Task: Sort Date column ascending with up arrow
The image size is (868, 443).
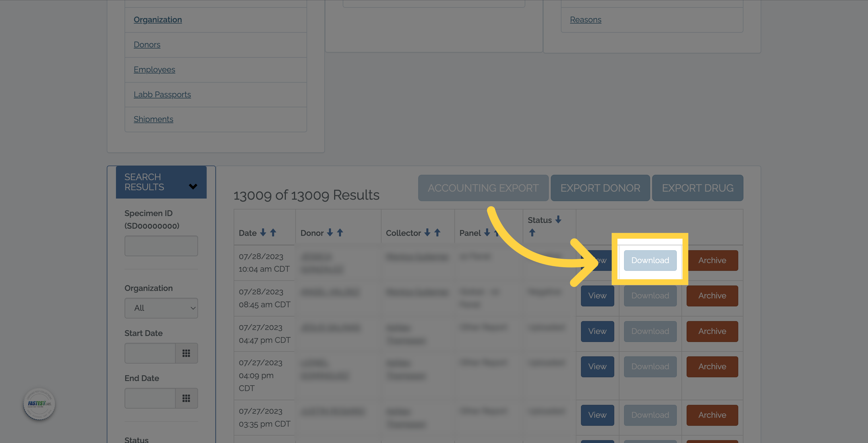Action: [x=273, y=232]
